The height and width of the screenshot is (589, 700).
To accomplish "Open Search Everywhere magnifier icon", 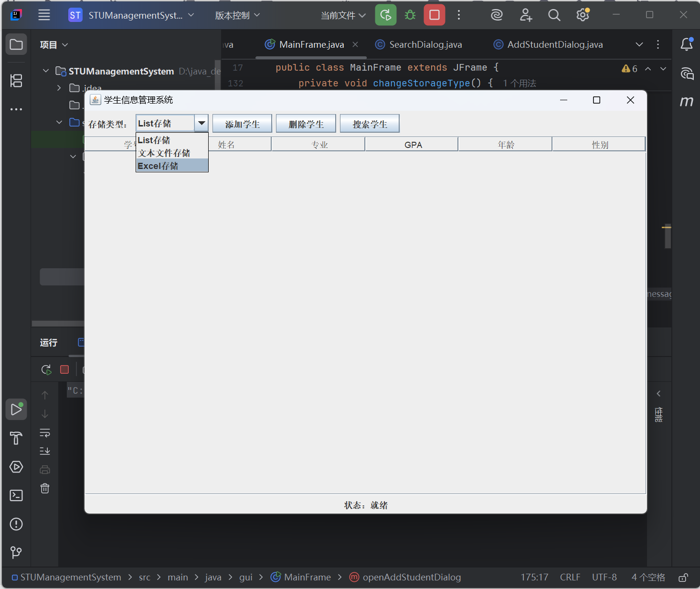I will pos(554,15).
